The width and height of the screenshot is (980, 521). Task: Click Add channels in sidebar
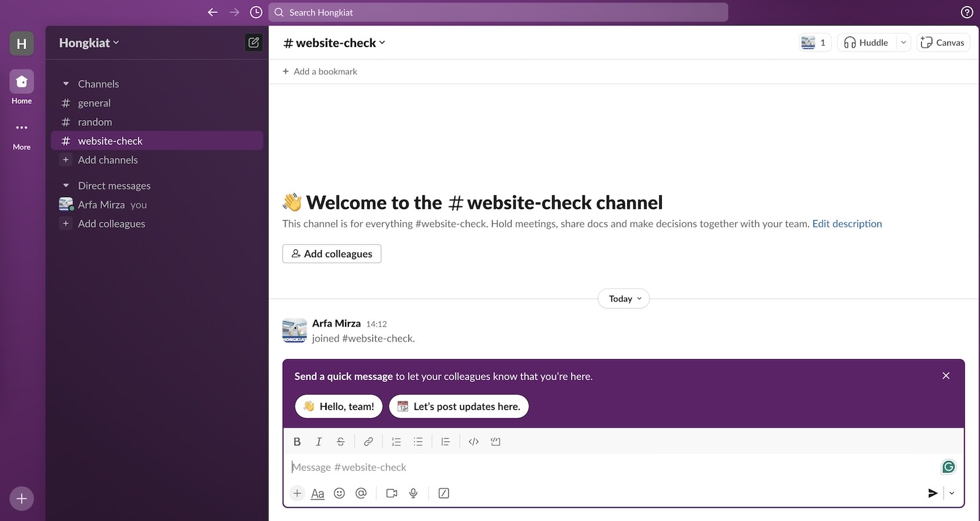157,160
